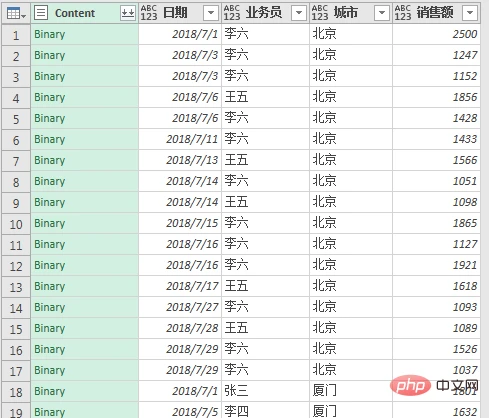
Task: Select row number 9
Action: (16, 203)
